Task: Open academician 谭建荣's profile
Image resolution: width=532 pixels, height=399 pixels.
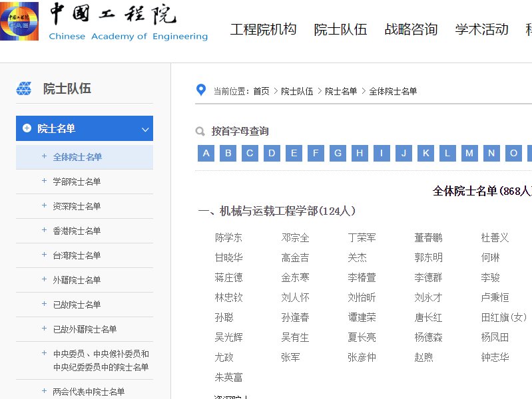Action: (362, 317)
